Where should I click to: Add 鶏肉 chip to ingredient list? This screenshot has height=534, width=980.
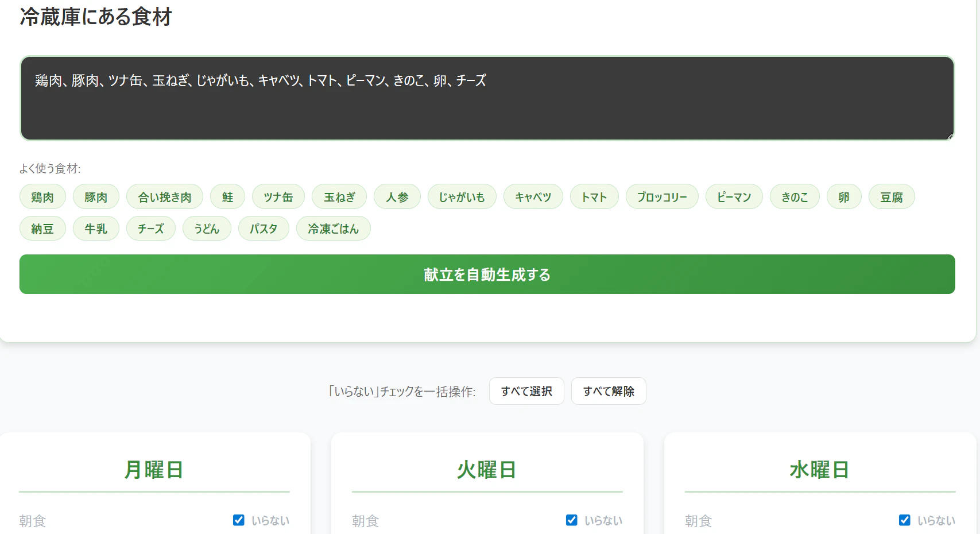pos(42,196)
